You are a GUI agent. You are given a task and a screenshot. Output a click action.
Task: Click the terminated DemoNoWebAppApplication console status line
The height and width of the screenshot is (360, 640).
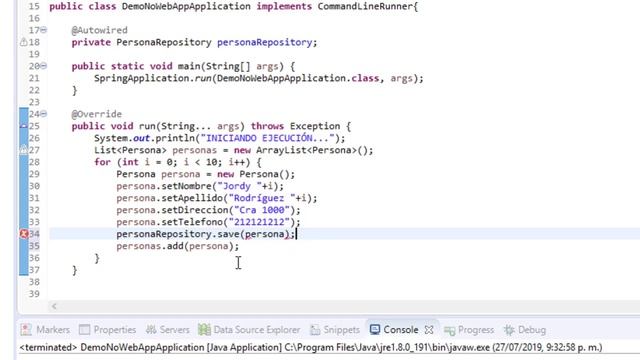tap(311, 348)
